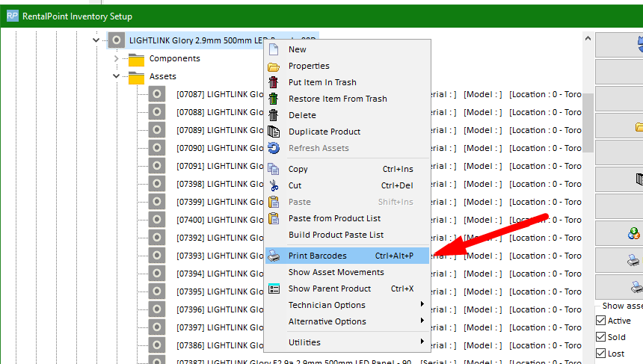This screenshot has width=643, height=364.
Task: Select Print Barcodes menu entry
Action: click(348, 256)
